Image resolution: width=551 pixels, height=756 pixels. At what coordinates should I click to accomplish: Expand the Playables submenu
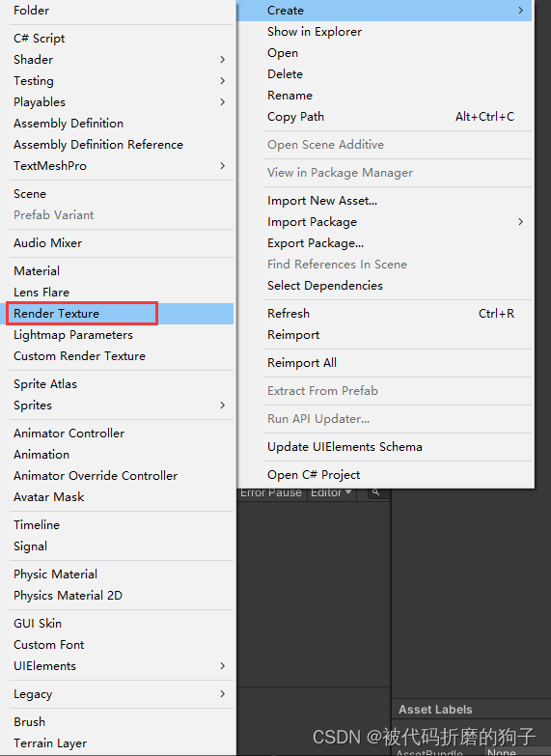119,102
